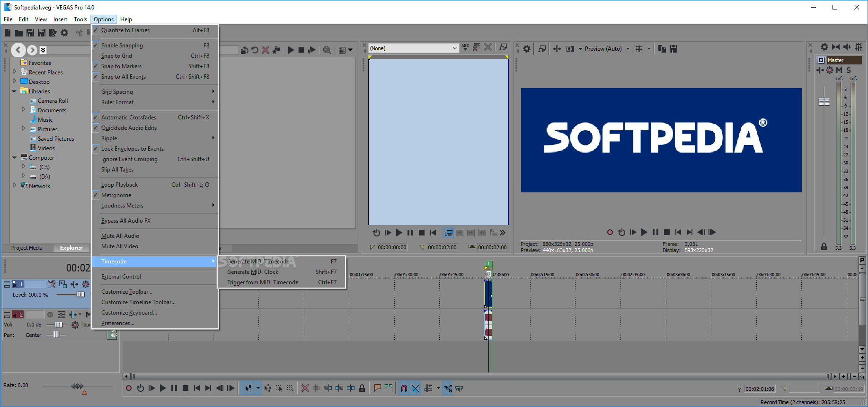Click the Selection edit tool icon

[x=279, y=389]
